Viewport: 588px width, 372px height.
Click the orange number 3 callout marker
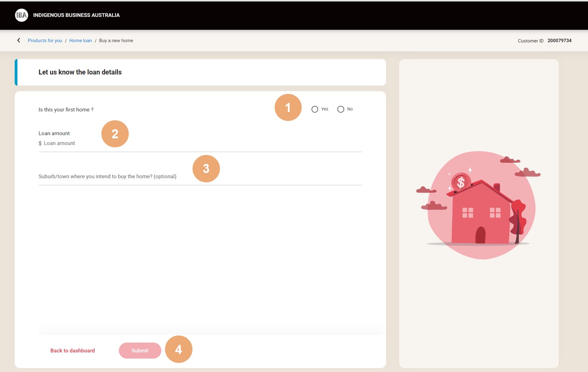pyautogui.click(x=206, y=168)
